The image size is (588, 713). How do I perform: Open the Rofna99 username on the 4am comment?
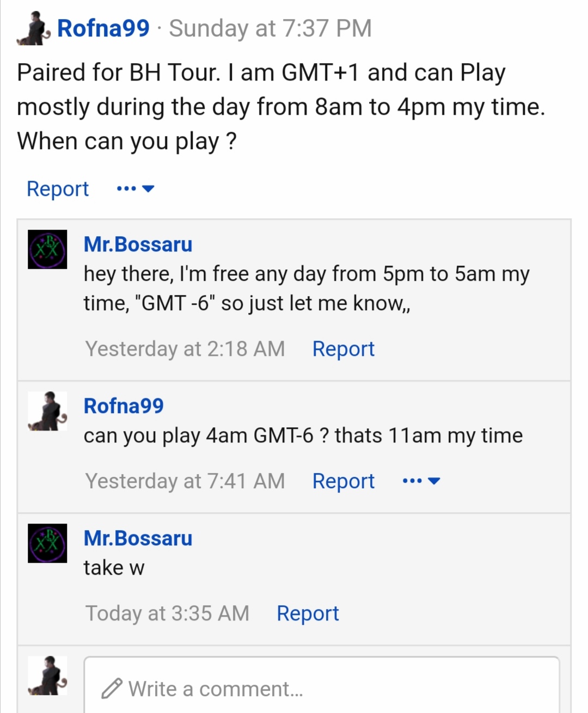click(x=124, y=406)
